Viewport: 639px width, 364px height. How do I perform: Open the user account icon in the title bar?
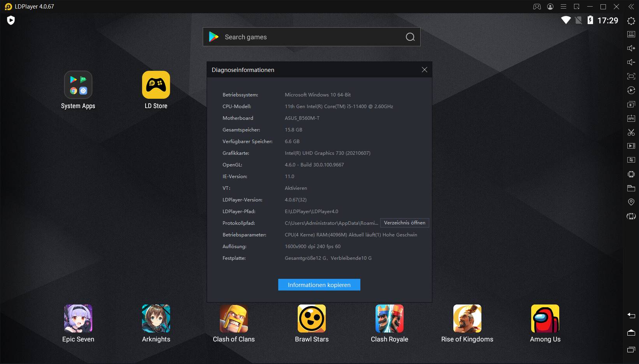[550, 7]
